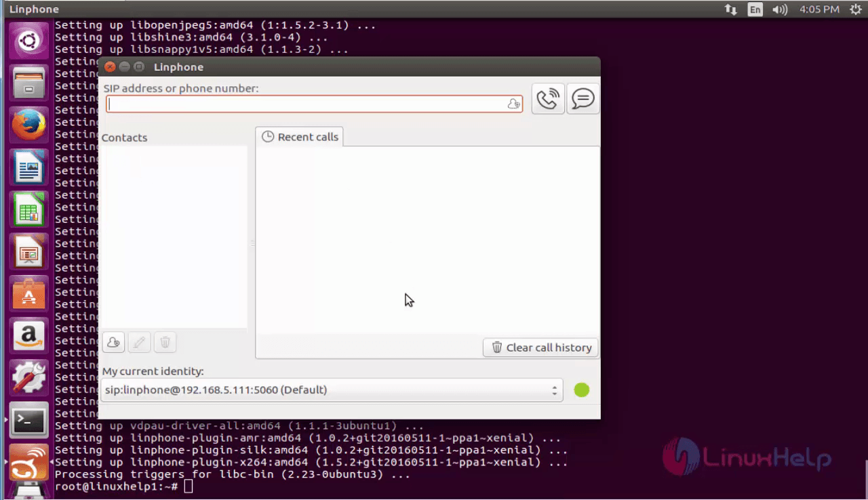
Task: Open the My current identity dropdown
Action: 332,390
